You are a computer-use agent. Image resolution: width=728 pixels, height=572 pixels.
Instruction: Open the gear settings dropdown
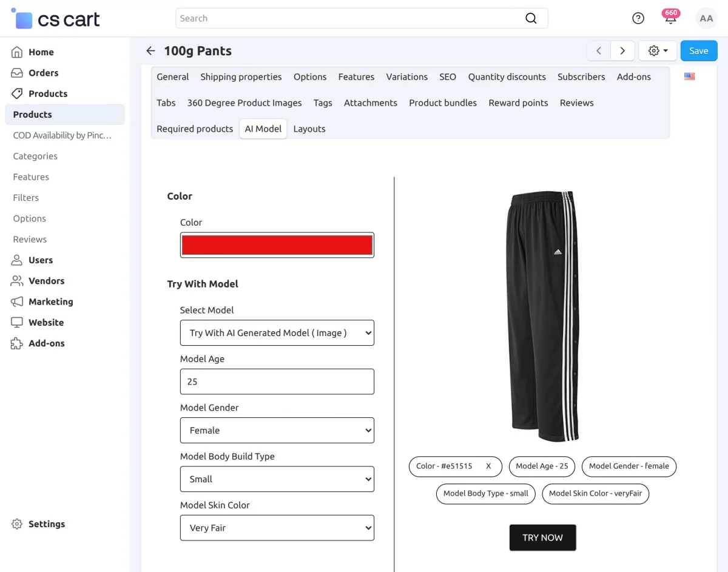[x=658, y=51]
